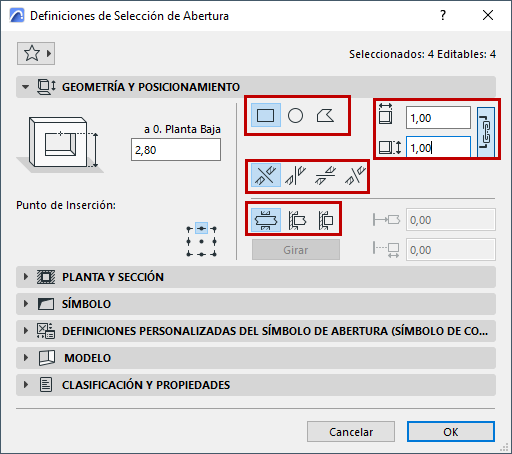Select the circular opening shape

(295, 115)
